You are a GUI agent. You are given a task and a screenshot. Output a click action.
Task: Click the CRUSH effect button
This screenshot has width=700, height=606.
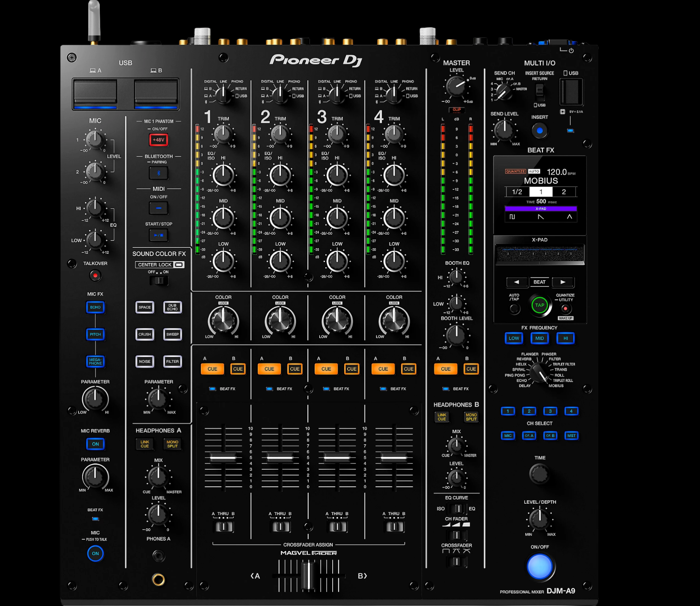pyautogui.click(x=145, y=334)
